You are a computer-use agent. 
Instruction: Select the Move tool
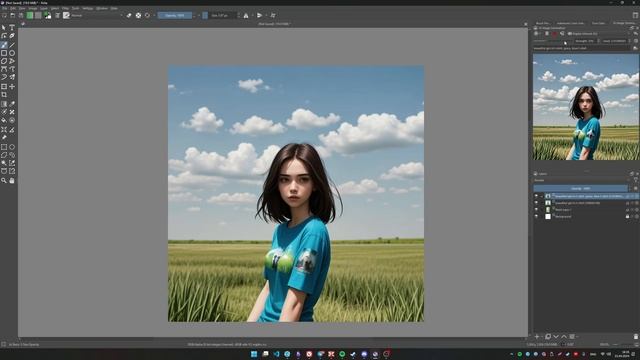pos(12,87)
